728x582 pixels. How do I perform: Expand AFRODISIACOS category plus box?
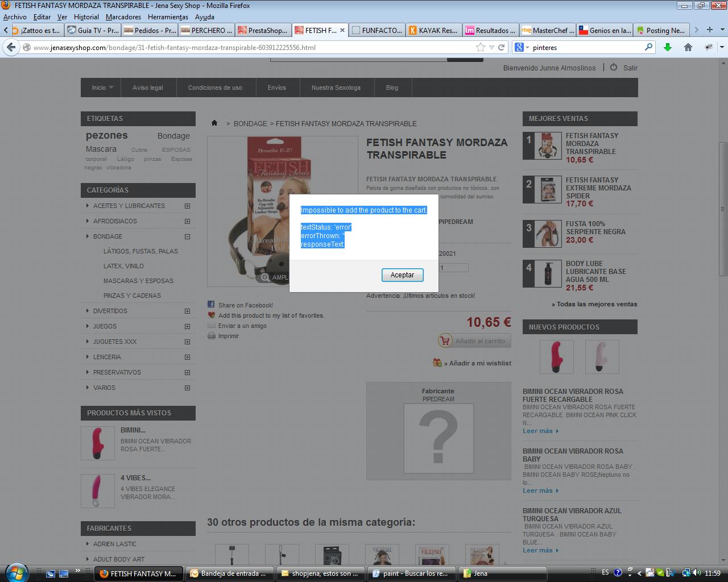187,221
